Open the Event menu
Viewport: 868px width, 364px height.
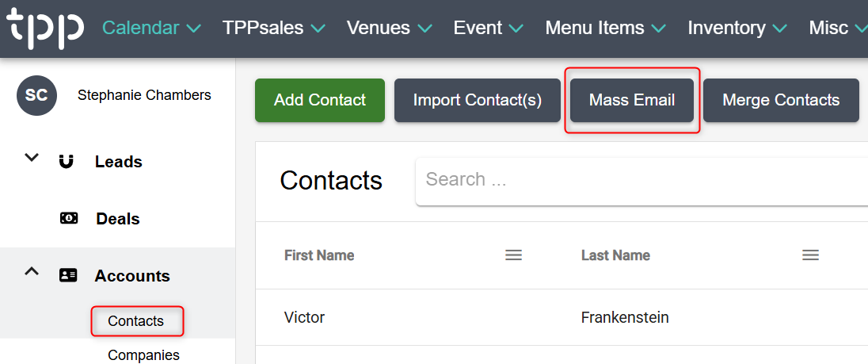[x=488, y=29]
